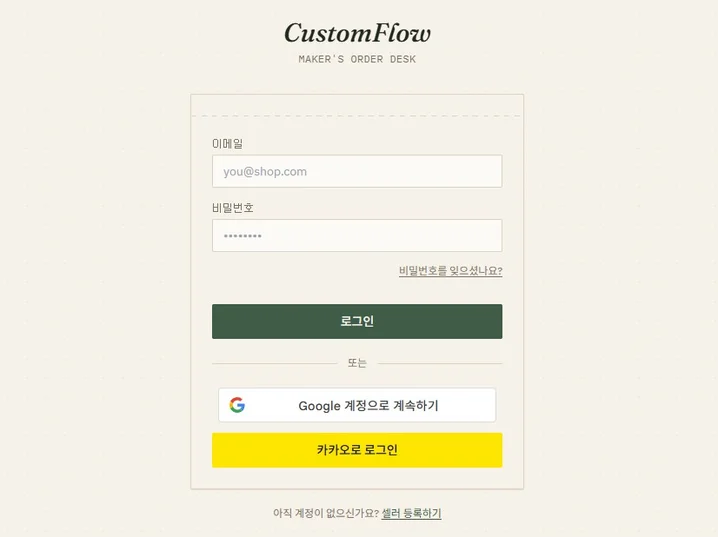Open the 셀러 등록하기 signup link
Image resolution: width=718 pixels, height=537 pixels.
(411, 513)
